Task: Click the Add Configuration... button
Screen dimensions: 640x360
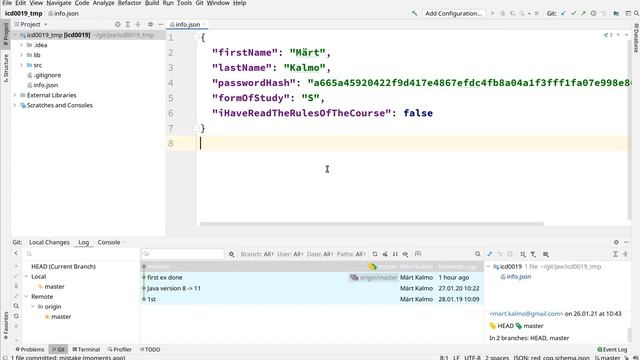Action: coord(453,13)
